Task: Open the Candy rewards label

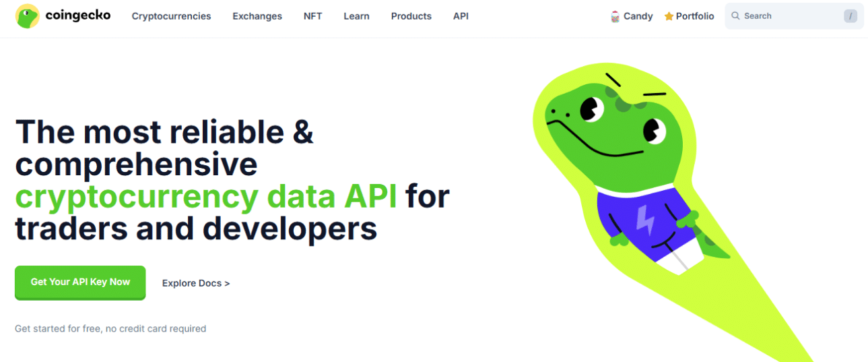Action: [x=638, y=16]
